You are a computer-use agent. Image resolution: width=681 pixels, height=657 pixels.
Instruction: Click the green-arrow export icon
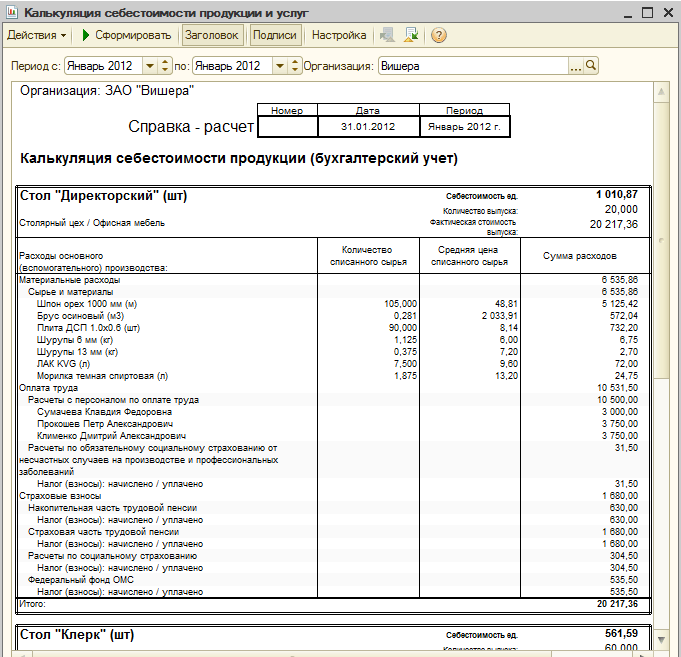(x=411, y=35)
